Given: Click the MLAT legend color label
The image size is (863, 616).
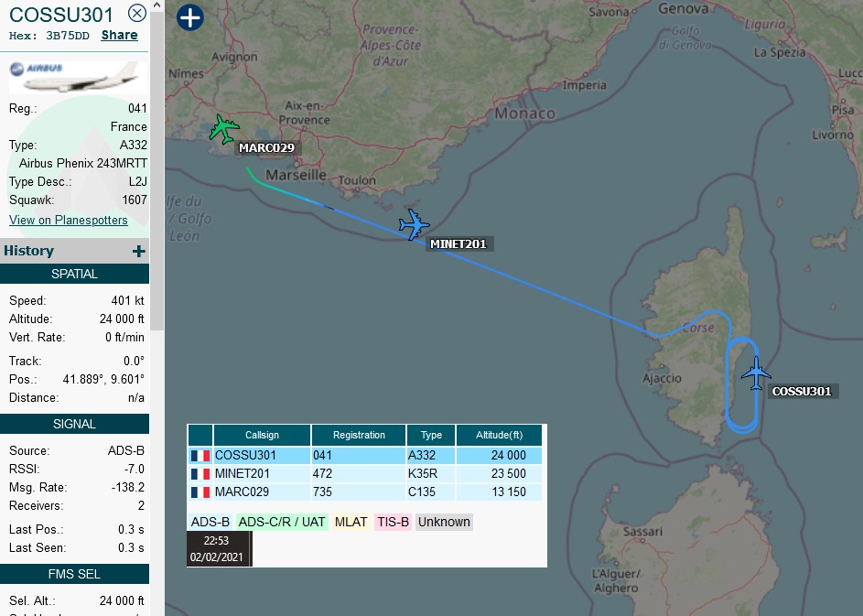Looking at the screenshot, I should 351,522.
